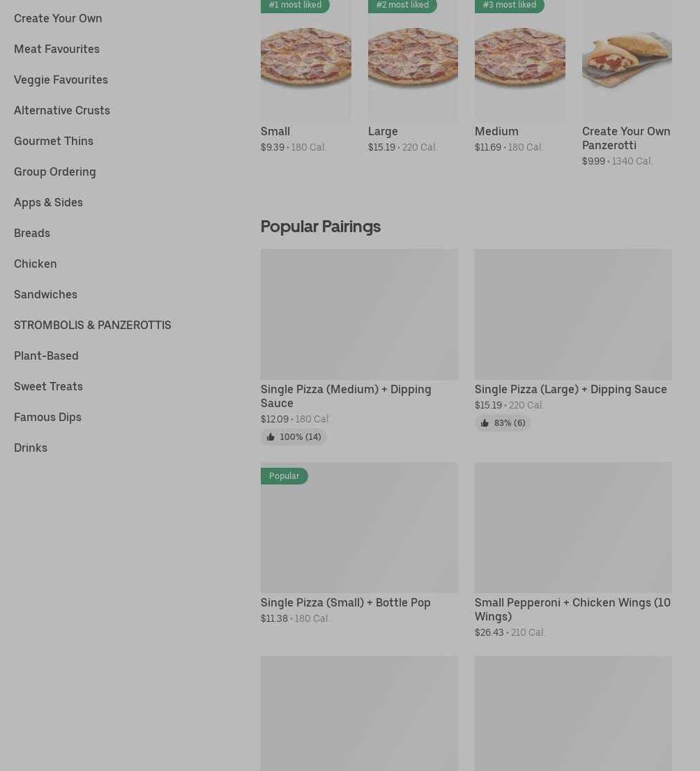
Task: Open Meat Favourites menu section
Action: tap(56, 49)
